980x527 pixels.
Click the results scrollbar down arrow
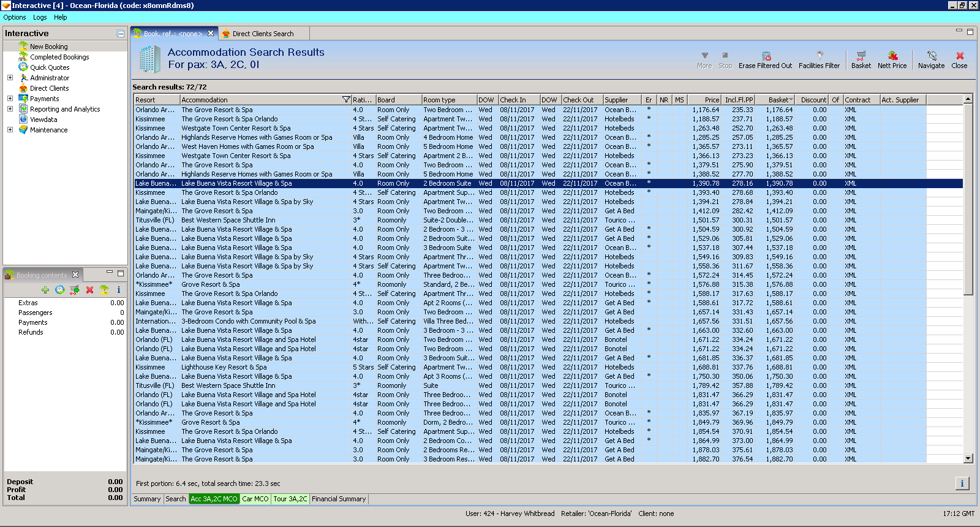[968, 458]
